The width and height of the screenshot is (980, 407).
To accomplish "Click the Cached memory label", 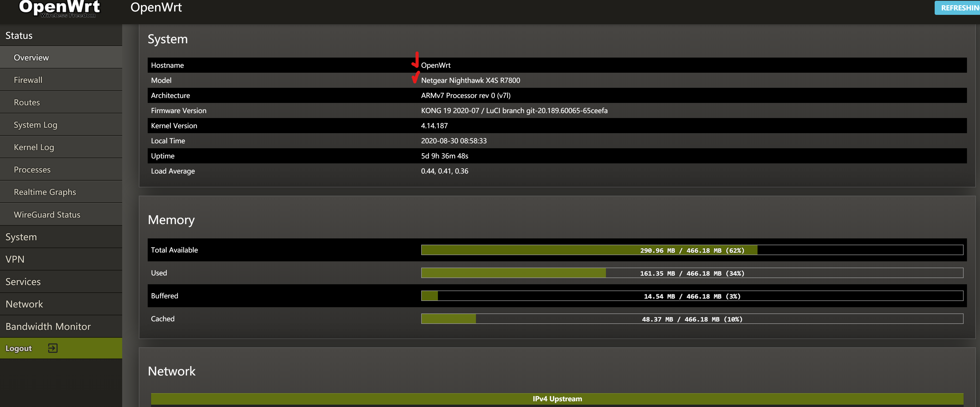I will click(x=163, y=319).
